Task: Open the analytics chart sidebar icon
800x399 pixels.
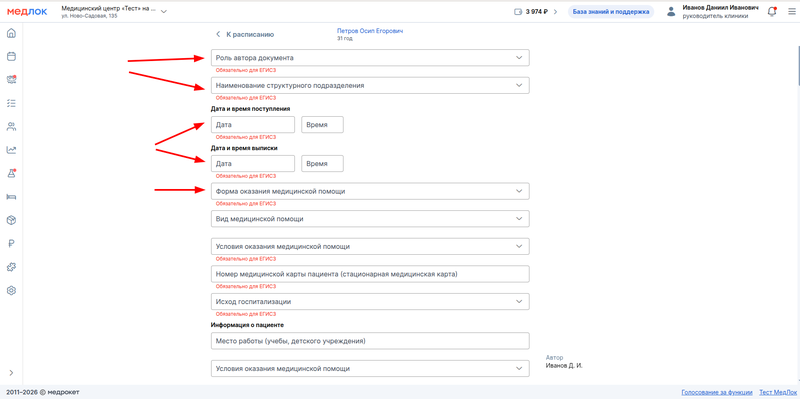Action: click(11, 150)
